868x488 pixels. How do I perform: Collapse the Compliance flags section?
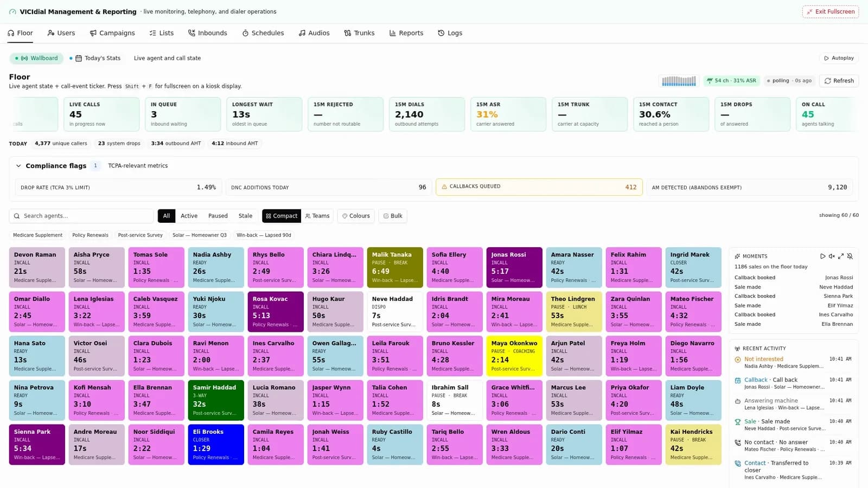click(x=18, y=166)
